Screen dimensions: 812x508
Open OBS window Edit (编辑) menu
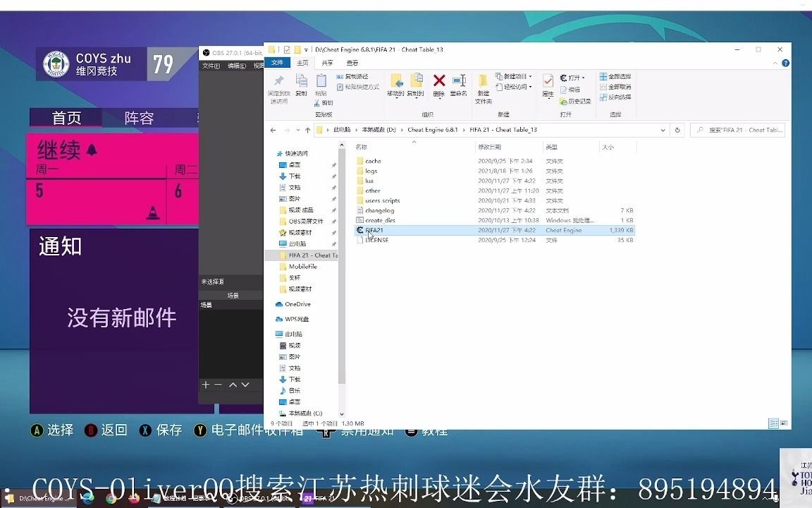coord(237,66)
